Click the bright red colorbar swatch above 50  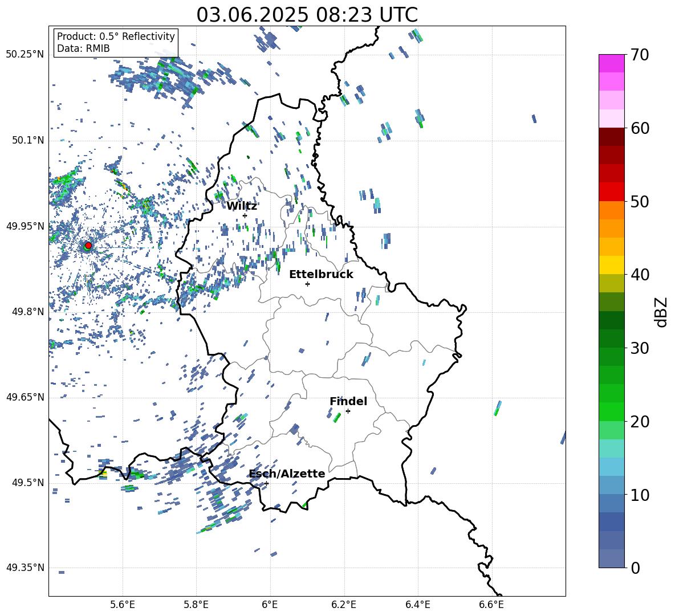click(x=612, y=192)
